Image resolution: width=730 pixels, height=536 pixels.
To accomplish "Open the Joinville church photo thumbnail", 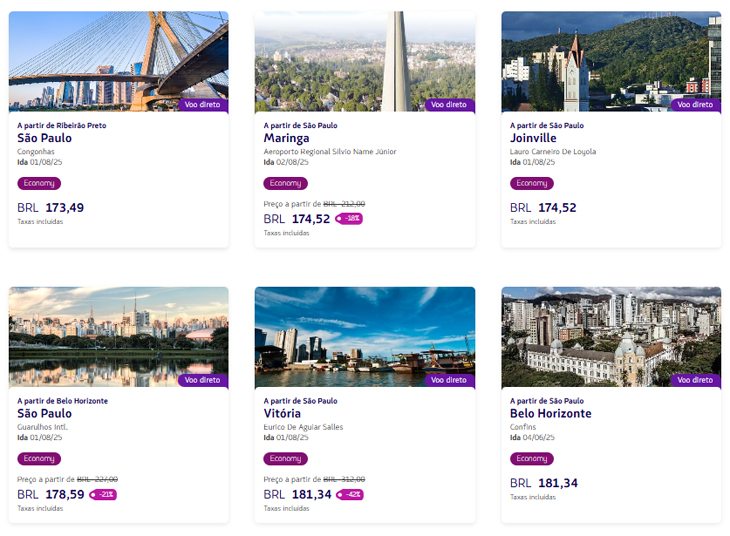I will 611,61.
